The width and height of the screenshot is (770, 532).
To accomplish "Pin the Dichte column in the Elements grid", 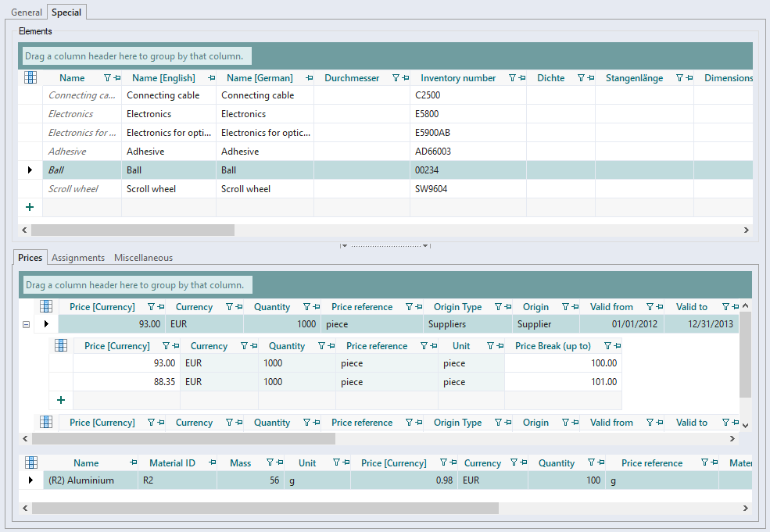I will pos(590,78).
